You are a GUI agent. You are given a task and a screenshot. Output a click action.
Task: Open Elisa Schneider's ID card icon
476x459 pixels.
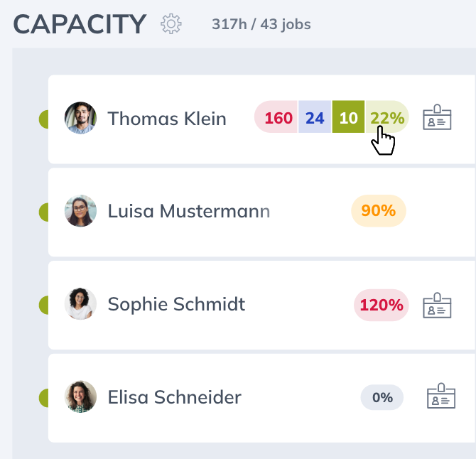click(441, 397)
